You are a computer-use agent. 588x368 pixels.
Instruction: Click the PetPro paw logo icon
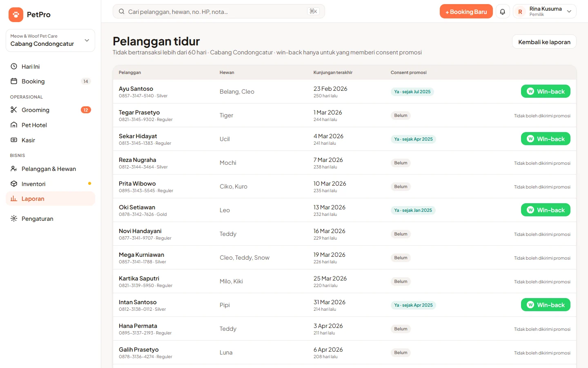coord(16,15)
